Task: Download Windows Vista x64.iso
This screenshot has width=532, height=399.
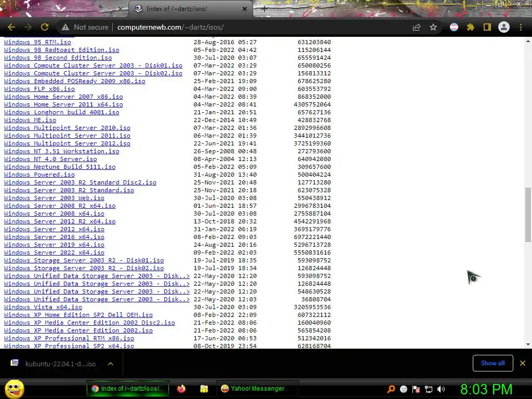Action: coord(43,308)
